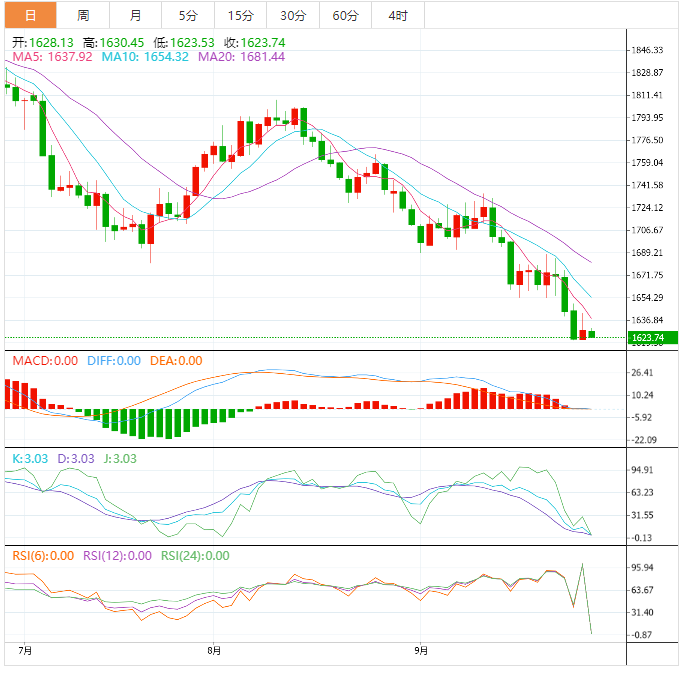Click the -0.87 RSI axis value

[x=642, y=635]
